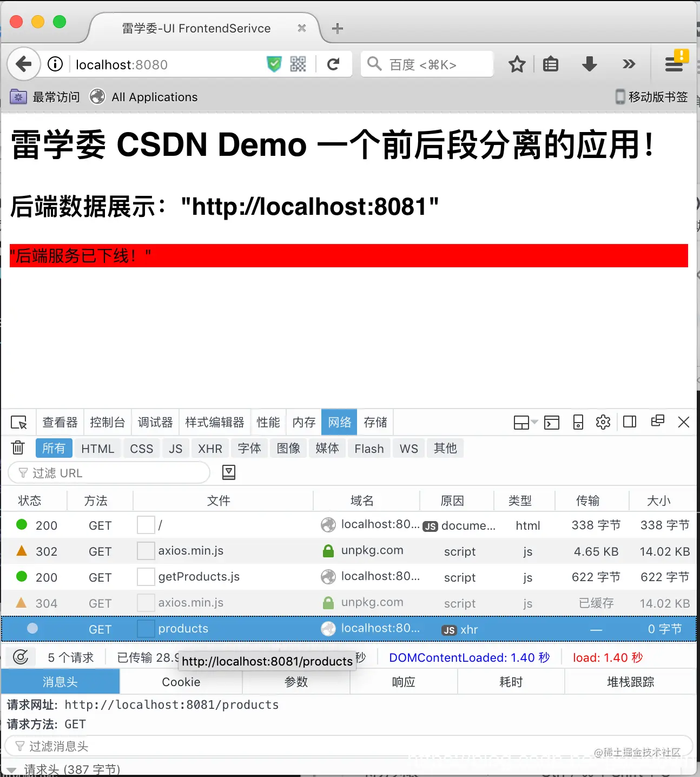Open Responsive Design Mode via the device icon
This screenshot has width=700, height=777.
tap(578, 422)
